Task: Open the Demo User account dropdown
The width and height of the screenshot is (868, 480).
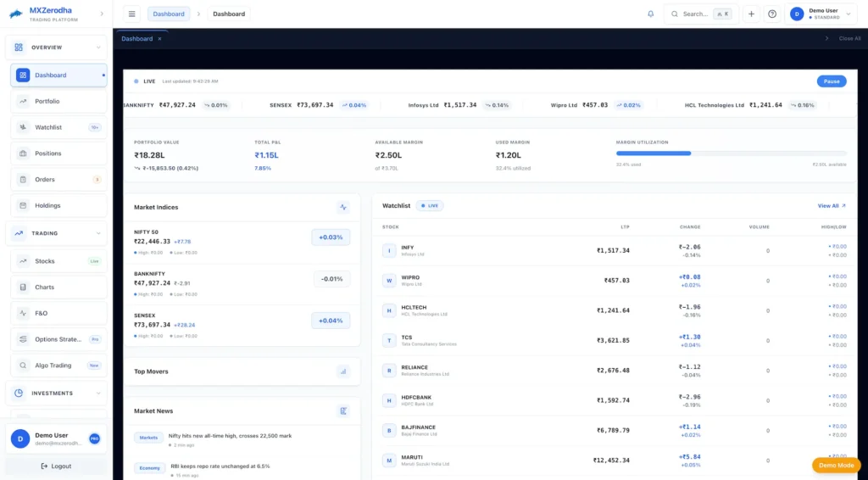Action: (x=821, y=14)
